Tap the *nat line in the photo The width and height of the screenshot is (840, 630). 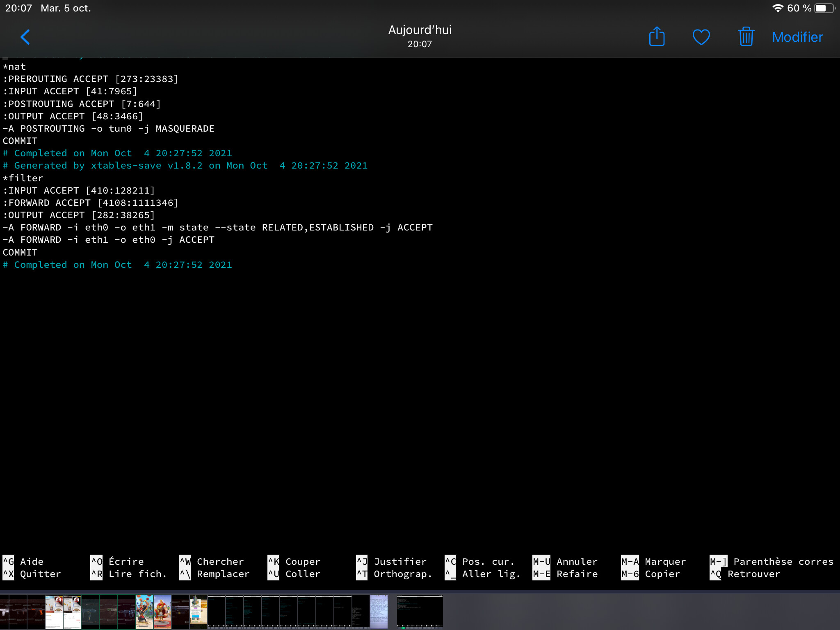[14, 66]
